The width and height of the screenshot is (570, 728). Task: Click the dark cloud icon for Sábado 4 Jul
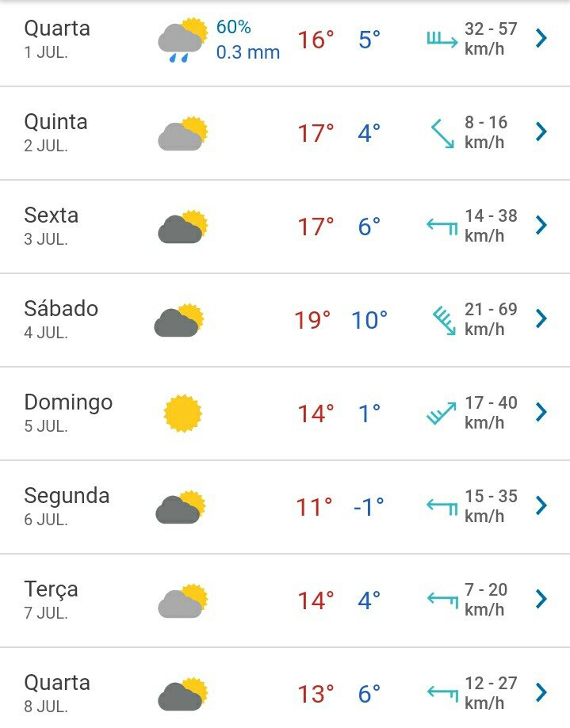[179, 320]
